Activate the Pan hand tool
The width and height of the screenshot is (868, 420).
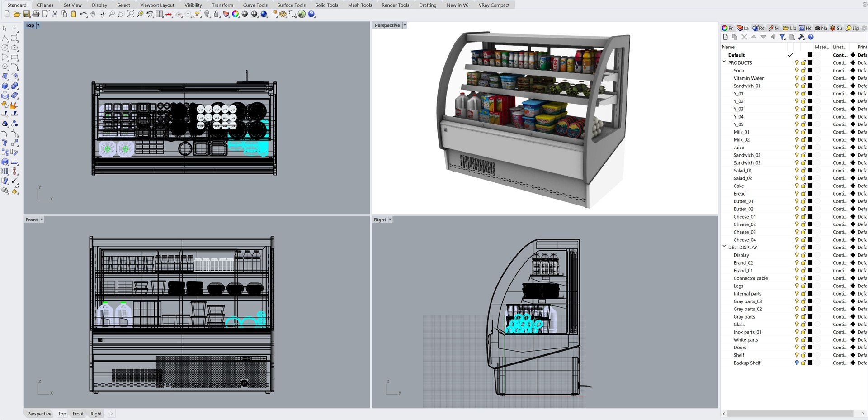[x=93, y=14]
